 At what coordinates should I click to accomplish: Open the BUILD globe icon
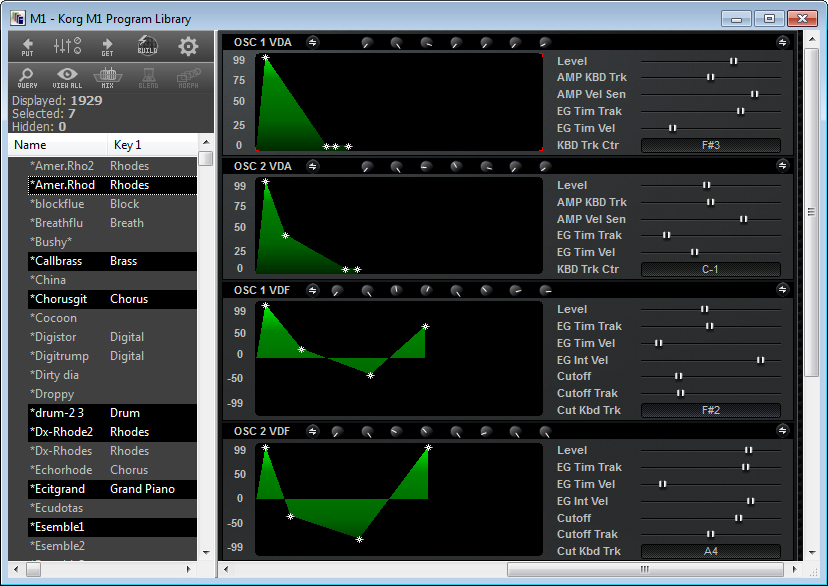pyautogui.click(x=147, y=46)
